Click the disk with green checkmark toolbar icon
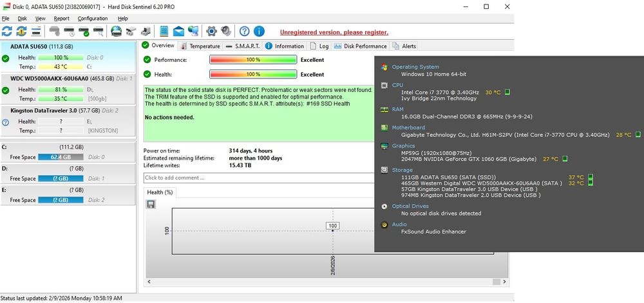Screen dimensions: 644x303 pos(84,31)
